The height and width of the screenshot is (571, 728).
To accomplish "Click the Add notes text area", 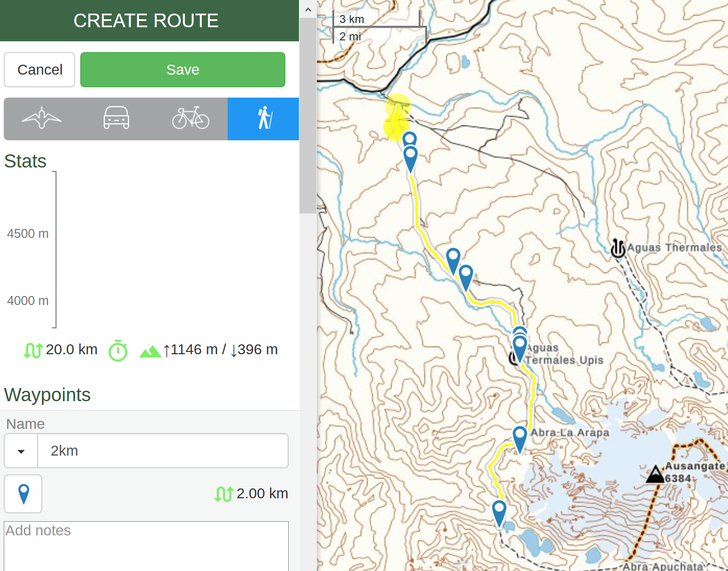I will (146, 546).
